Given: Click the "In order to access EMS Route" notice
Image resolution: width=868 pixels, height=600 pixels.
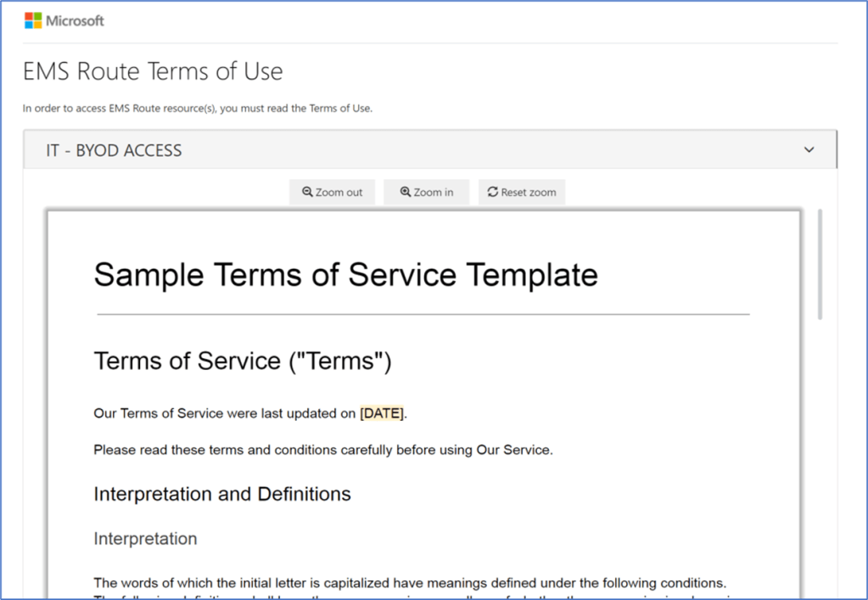Looking at the screenshot, I should [x=197, y=108].
